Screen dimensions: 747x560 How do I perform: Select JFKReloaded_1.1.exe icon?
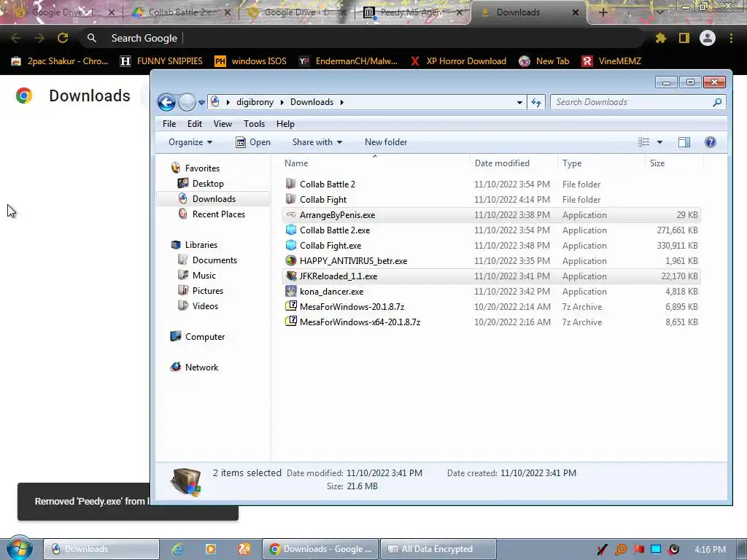pyautogui.click(x=291, y=276)
